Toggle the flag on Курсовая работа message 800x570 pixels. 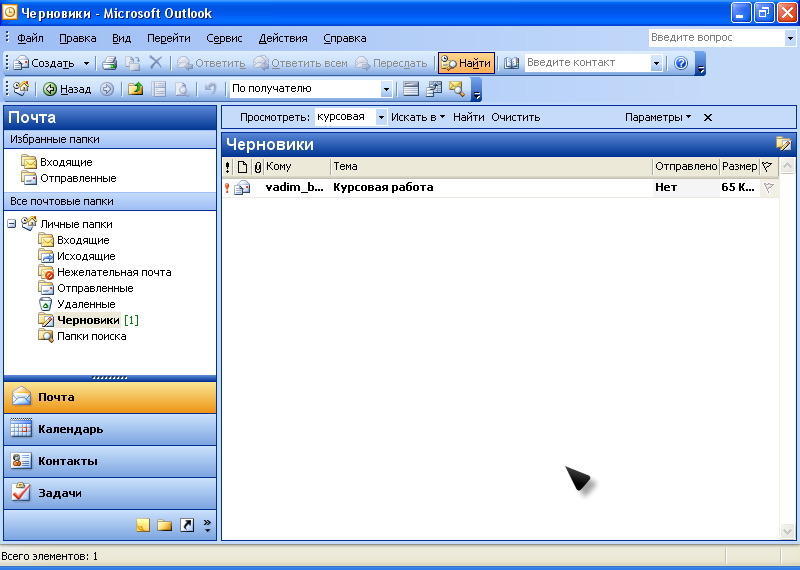[768, 188]
